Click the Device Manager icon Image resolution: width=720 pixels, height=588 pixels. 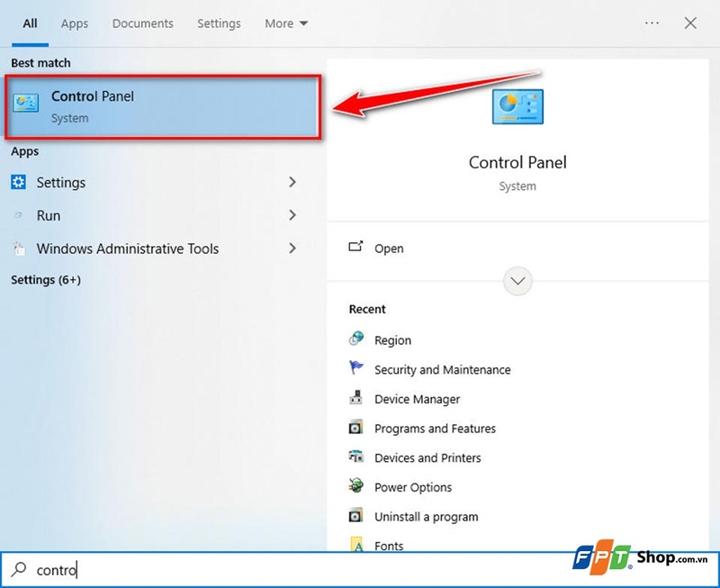(355, 398)
